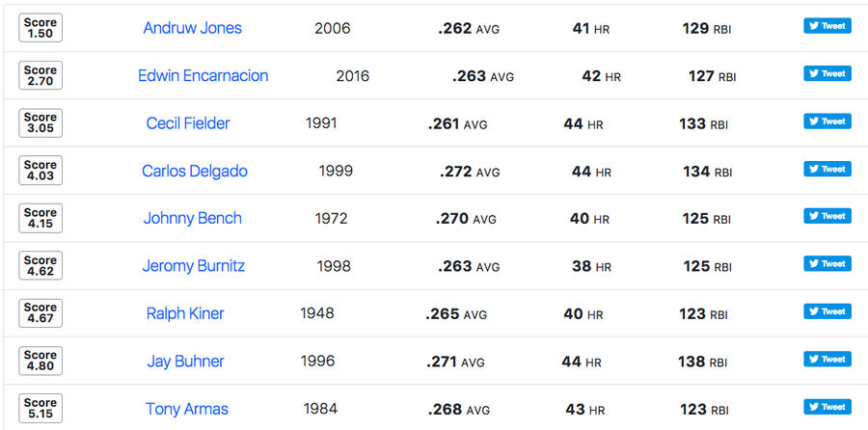
Task: Open the Andruw Jones player link
Action: (192, 28)
